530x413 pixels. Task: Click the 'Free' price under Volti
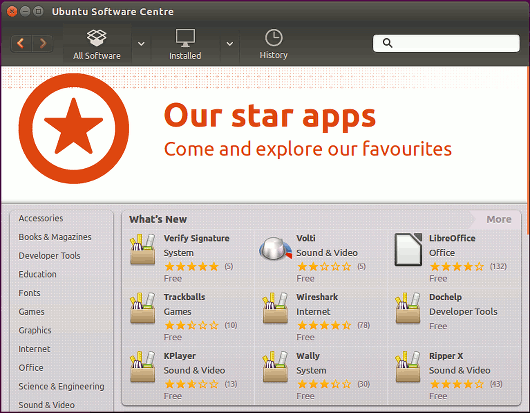(x=305, y=279)
